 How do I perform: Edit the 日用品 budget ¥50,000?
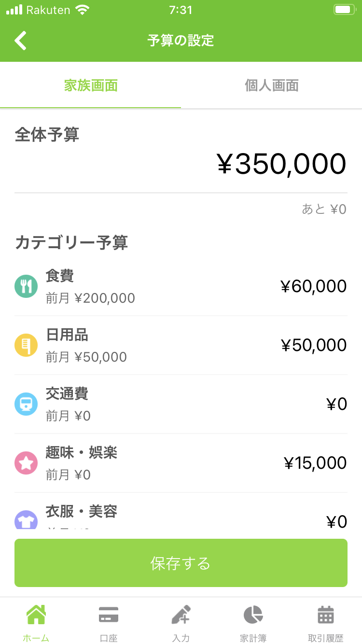point(314,345)
